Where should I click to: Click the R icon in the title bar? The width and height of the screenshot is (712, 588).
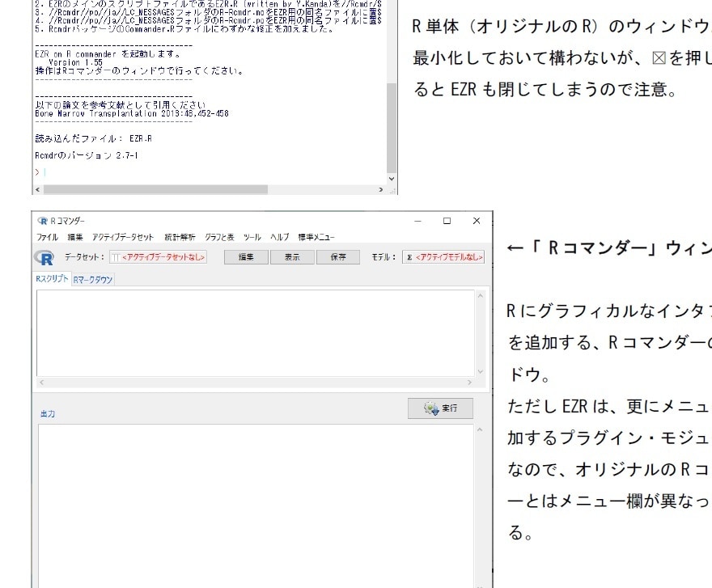[x=42, y=221]
